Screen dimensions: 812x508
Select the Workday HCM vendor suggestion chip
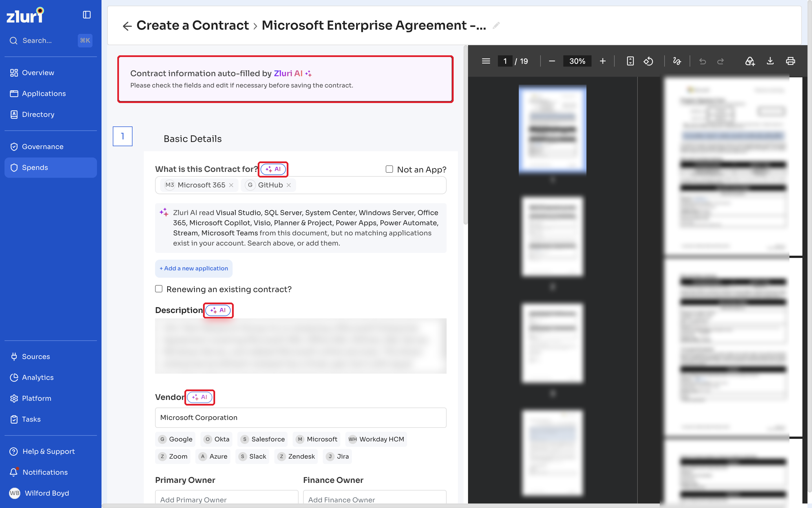tap(376, 439)
